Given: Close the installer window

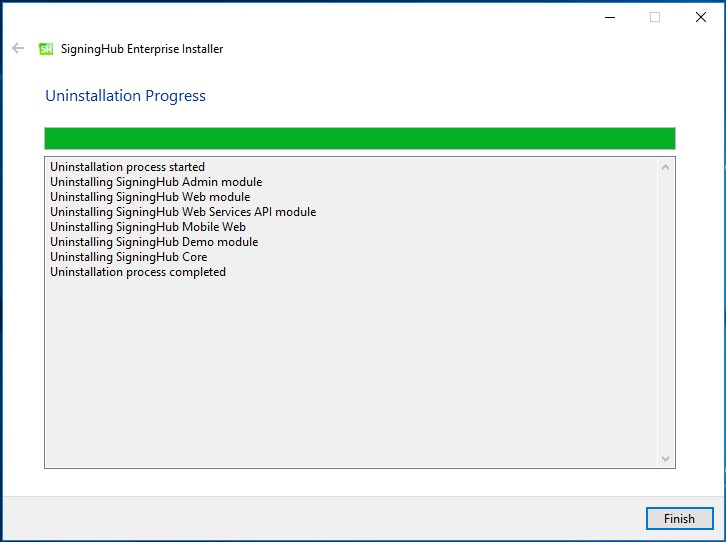Looking at the screenshot, I should (701, 18).
